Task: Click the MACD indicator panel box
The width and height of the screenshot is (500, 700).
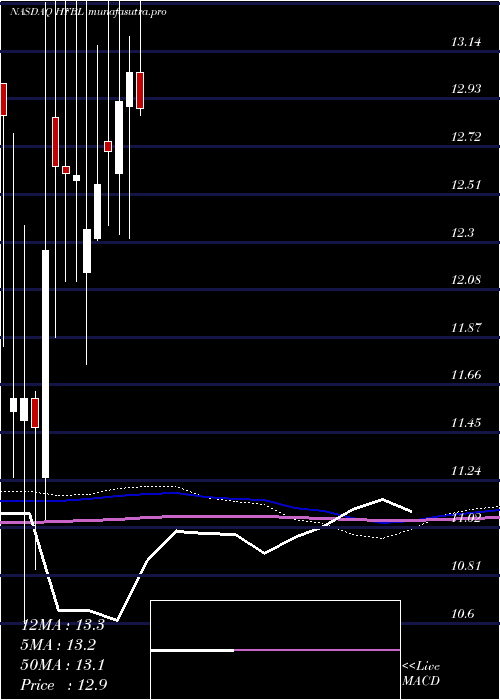Action: pyautogui.click(x=275, y=650)
